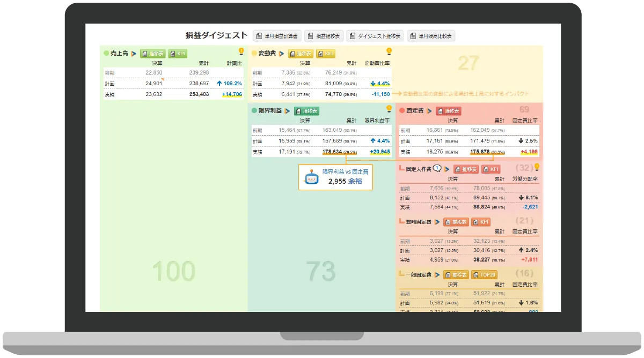The width and height of the screenshot is (644, 358).
Task: Click the document icon on 単月損益計算書 button
Action: click(x=259, y=36)
